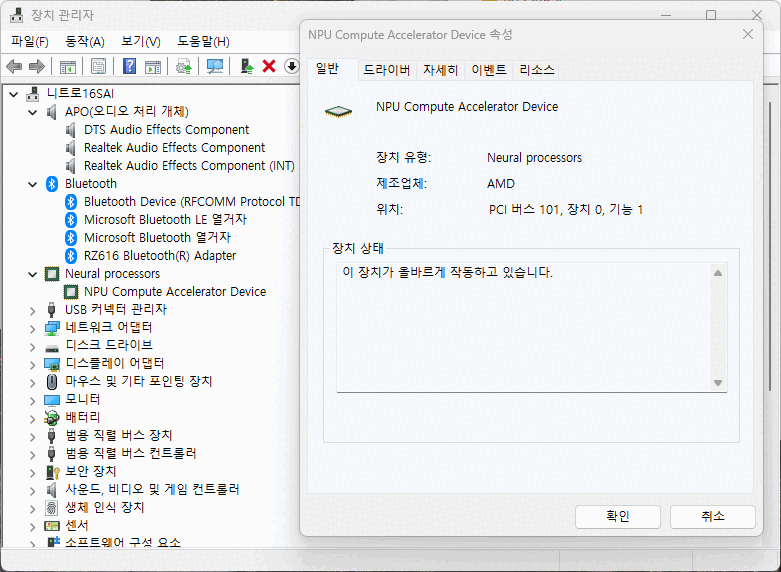This screenshot has height=572, width=781.
Task: Click the Enable device green arrow icon
Action: (x=247, y=66)
